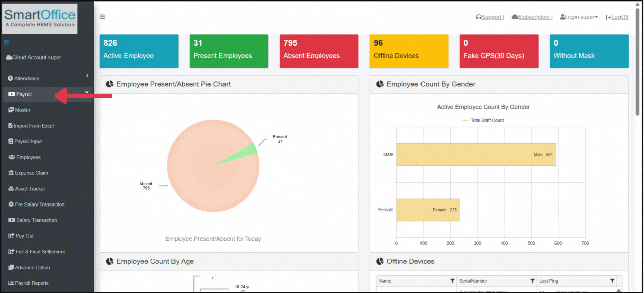
Task: Click the Employee Present/Absent Pie Chart icon
Action: click(x=110, y=84)
